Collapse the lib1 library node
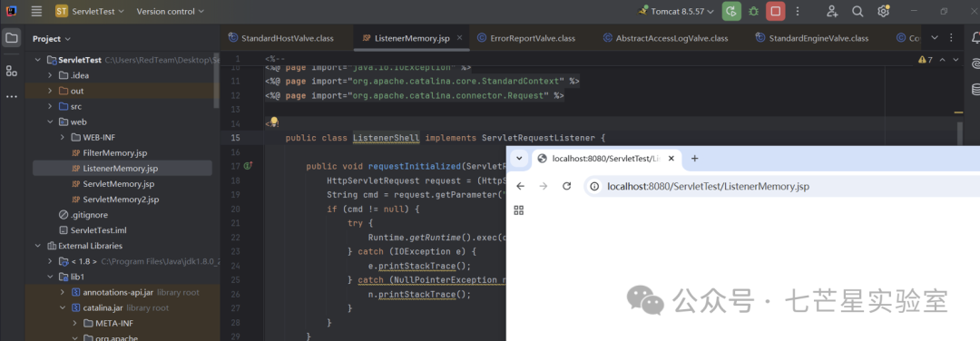980x341 pixels. click(50, 277)
